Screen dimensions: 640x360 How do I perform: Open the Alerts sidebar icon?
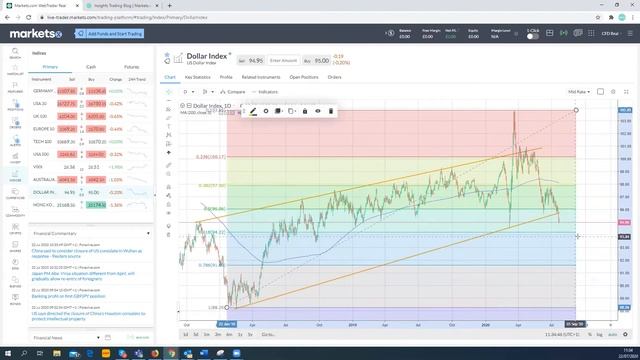15,140
